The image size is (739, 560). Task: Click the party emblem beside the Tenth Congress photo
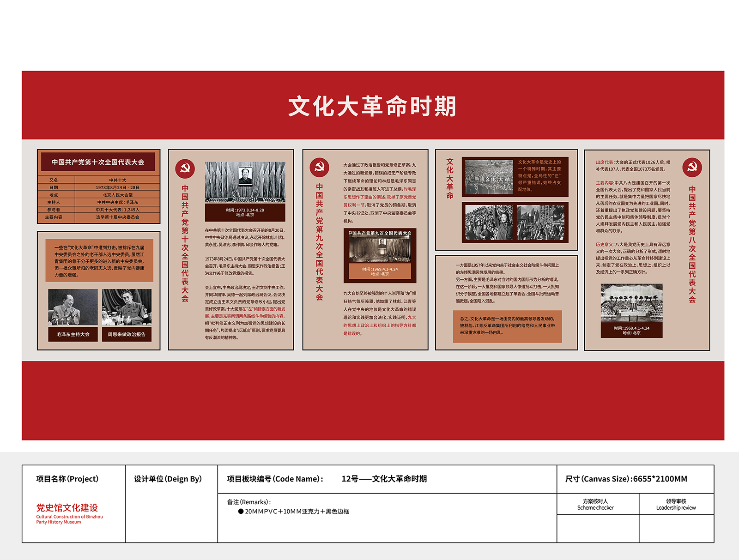(x=185, y=169)
